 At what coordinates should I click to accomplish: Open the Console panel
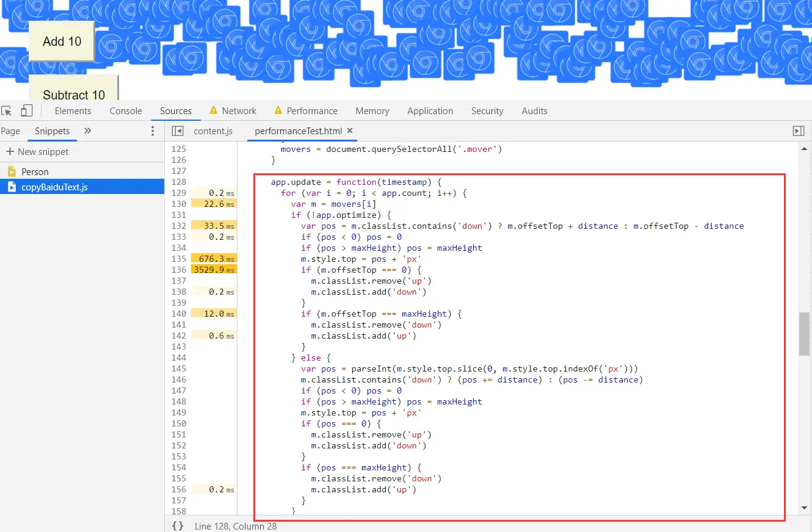[126, 111]
